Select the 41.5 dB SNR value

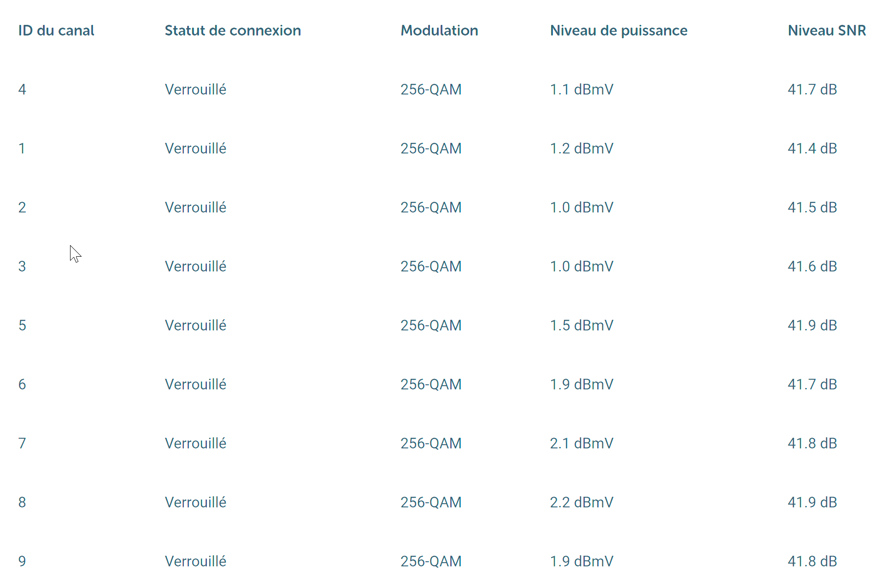pos(812,207)
